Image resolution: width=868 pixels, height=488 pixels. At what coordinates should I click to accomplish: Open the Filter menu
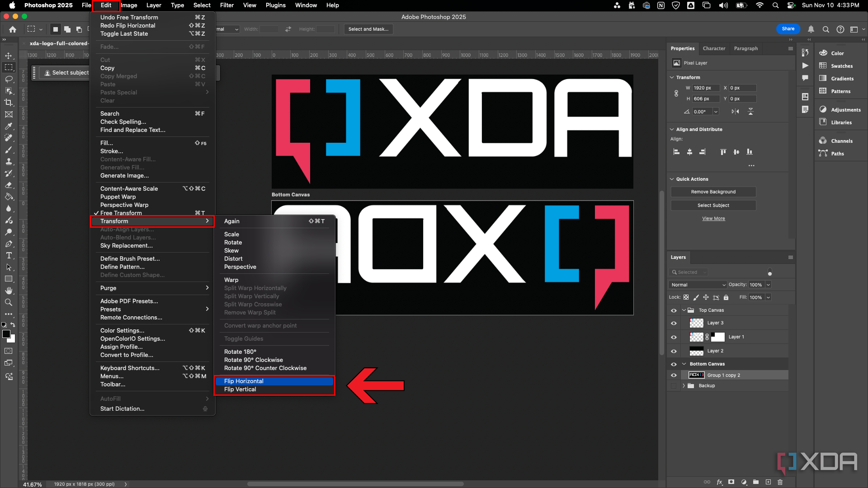[x=226, y=5]
